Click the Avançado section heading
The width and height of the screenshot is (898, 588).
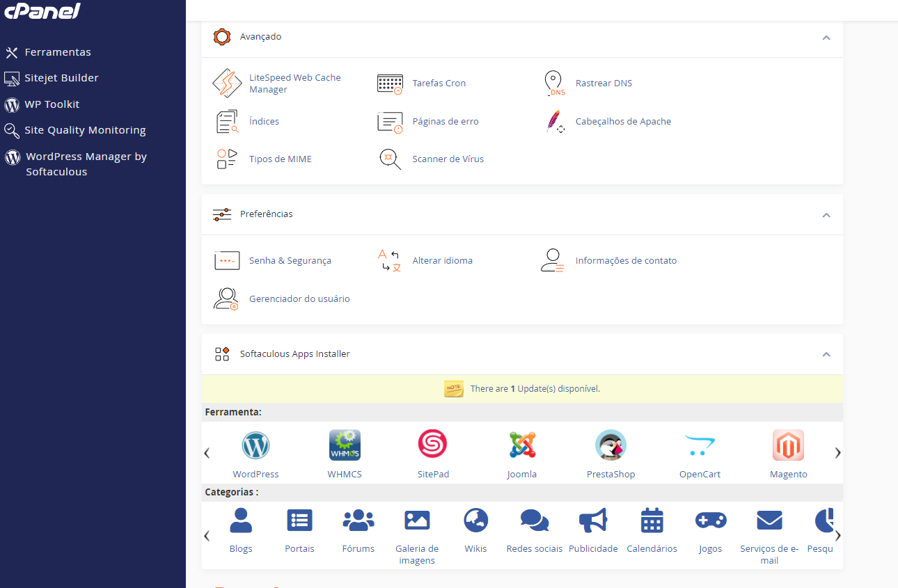click(260, 37)
